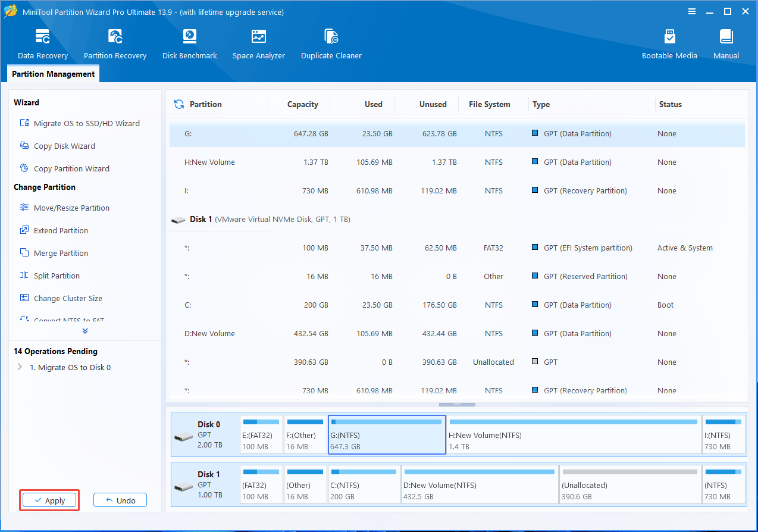758x532 pixels.
Task: Select Disk 0 icon in disk map
Action: tap(183, 437)
